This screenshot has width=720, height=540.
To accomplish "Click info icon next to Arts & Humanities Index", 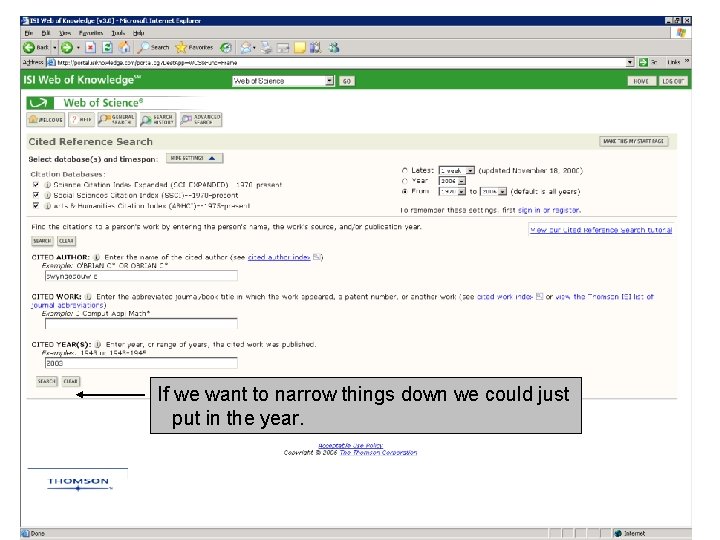I will [47, 206].
